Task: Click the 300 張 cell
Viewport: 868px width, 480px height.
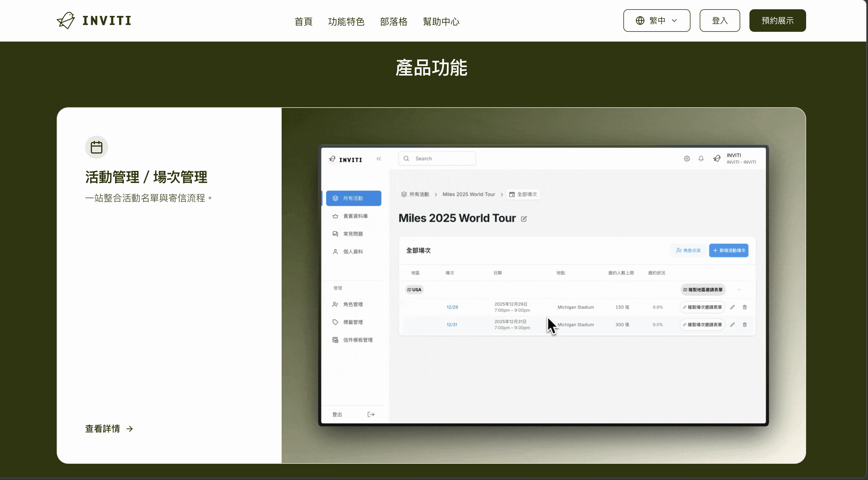Action: (622, 325)
